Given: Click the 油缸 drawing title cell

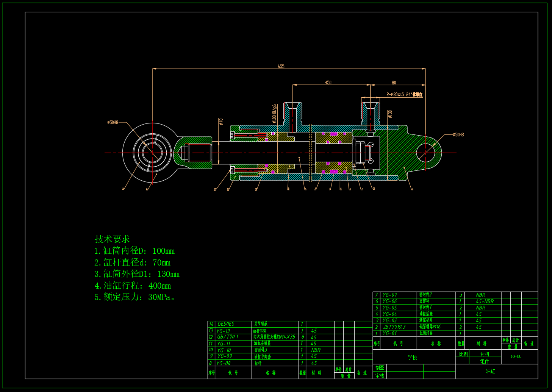Looking at the screenshot, I should coord(490,371).
